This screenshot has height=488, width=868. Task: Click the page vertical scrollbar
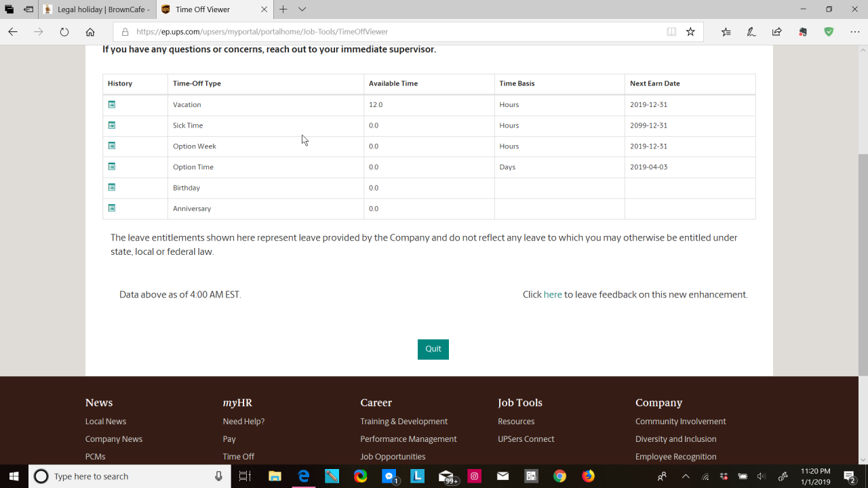coord(863,264)
